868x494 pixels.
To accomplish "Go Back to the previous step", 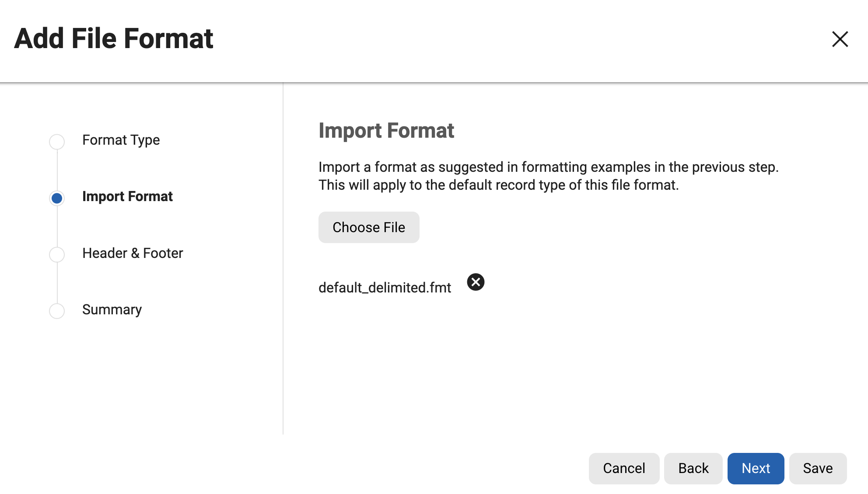I will coord(693,468).
